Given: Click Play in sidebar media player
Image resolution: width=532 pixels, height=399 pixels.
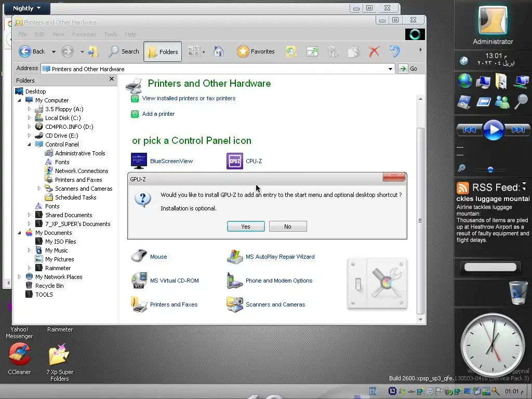Looking at the screenshot, I should click(x=494, y=129).
